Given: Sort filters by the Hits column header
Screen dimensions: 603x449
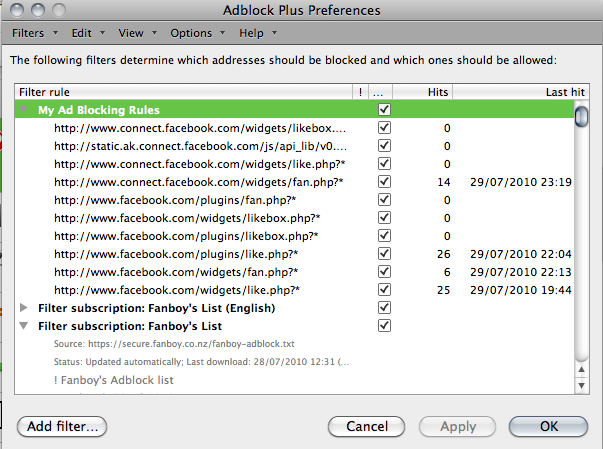Looking at the screenshot, I should (422, 92).
